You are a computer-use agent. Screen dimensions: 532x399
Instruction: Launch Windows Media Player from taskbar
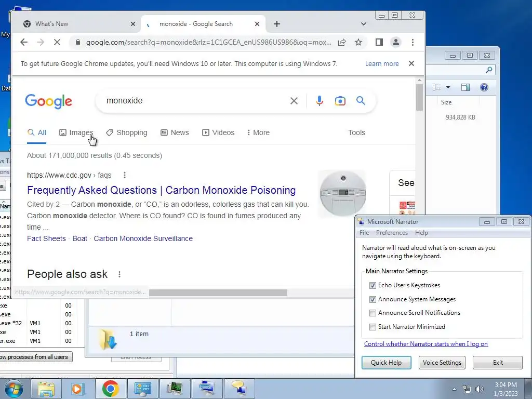pyautogui.click(x=78, y=389)
